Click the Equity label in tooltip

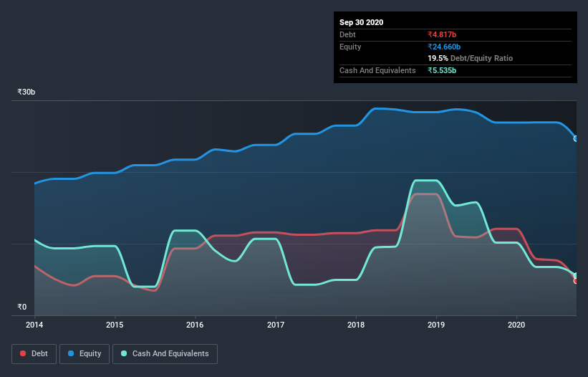pyautogui.click(x=350, y=47)
